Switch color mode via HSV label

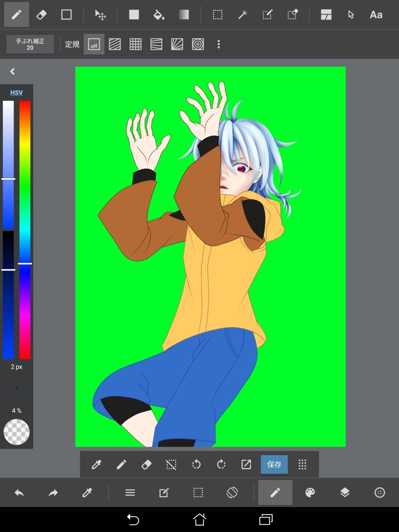click(x=16, y=93)
